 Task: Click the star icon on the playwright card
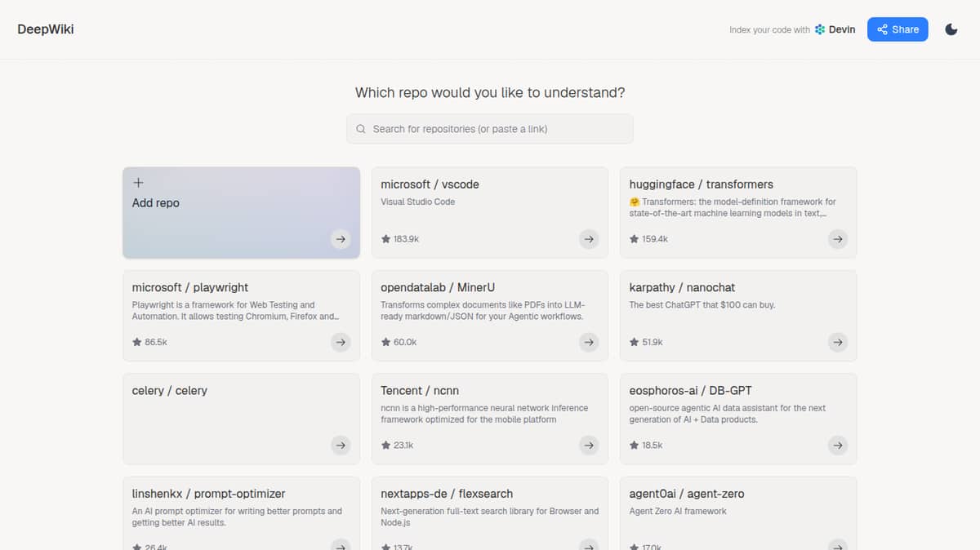point(136,342)
